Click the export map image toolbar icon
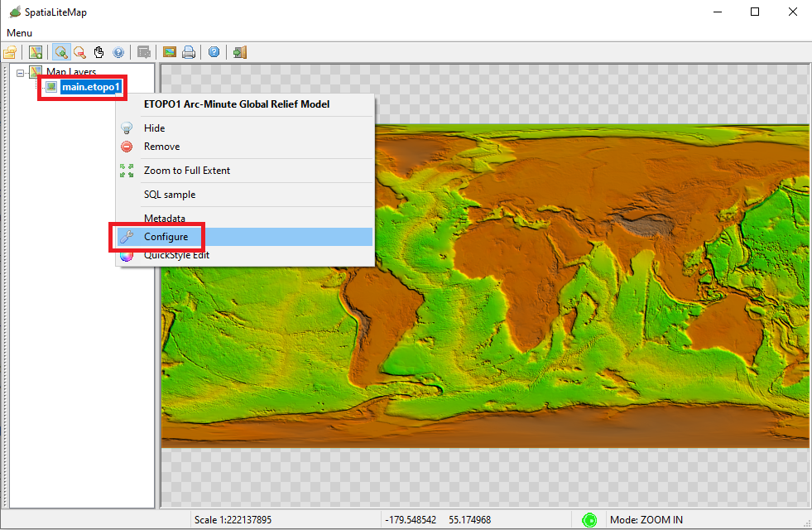The width and height of the screenshot is (812, 530). 170,52
